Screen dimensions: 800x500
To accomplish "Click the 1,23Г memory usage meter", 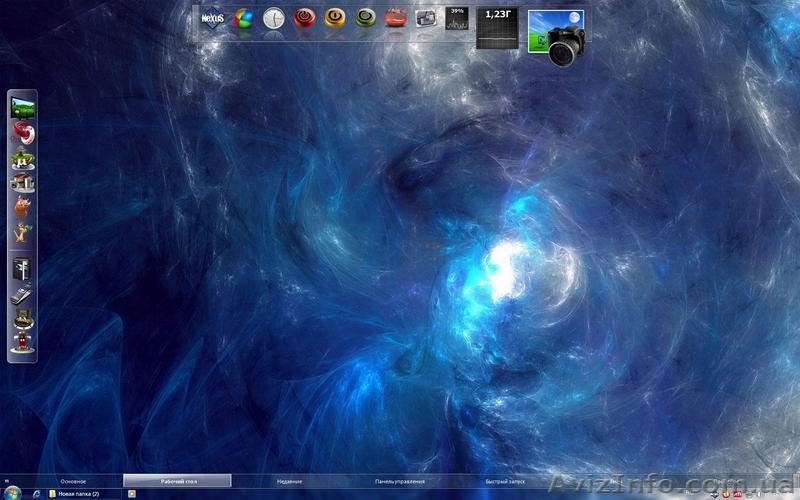I will point(497,28).
